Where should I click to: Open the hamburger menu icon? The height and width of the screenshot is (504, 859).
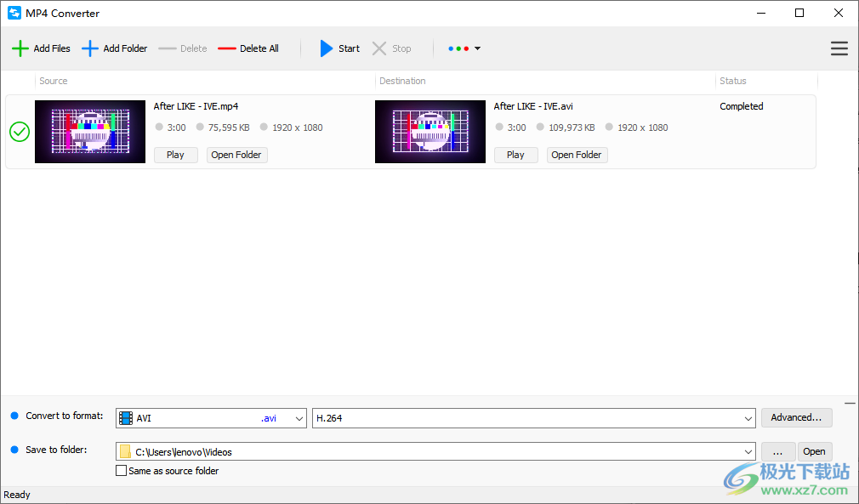click(x=839, y=48)
